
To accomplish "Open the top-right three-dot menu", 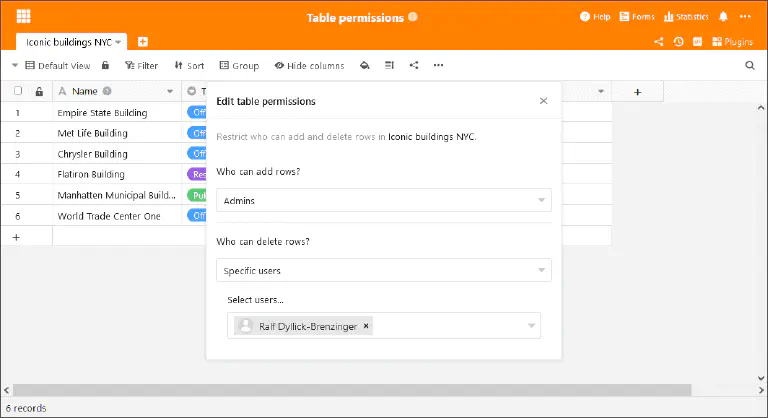I will 745,16.
